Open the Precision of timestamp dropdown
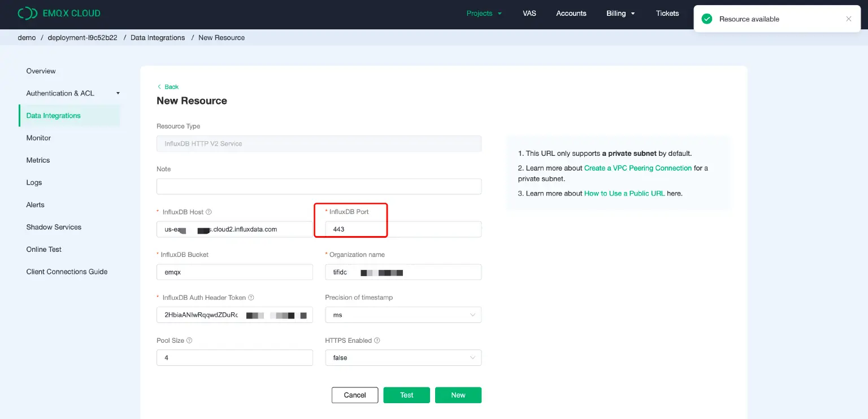This screenshot has width=868, height=419. pyautogui.click(x=403, y=315)
